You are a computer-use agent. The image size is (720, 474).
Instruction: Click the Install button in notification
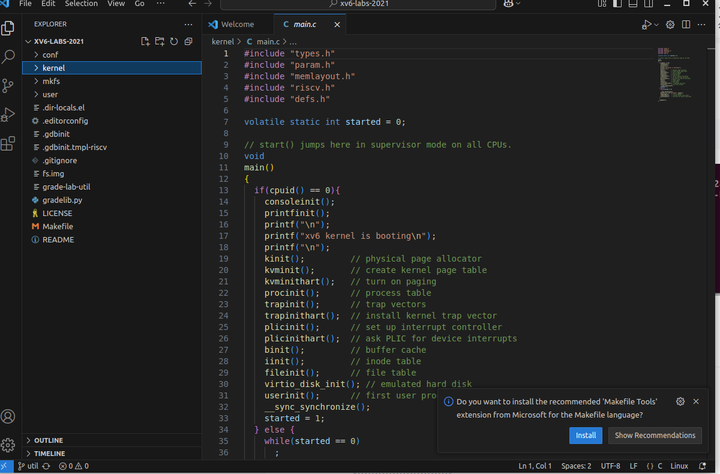point(585,435)
